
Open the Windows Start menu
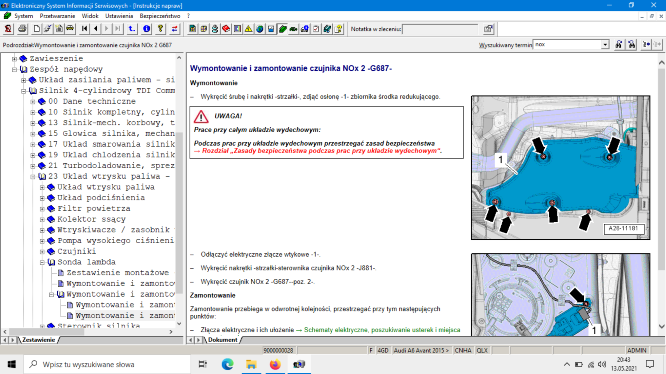(x=12, y=364)
